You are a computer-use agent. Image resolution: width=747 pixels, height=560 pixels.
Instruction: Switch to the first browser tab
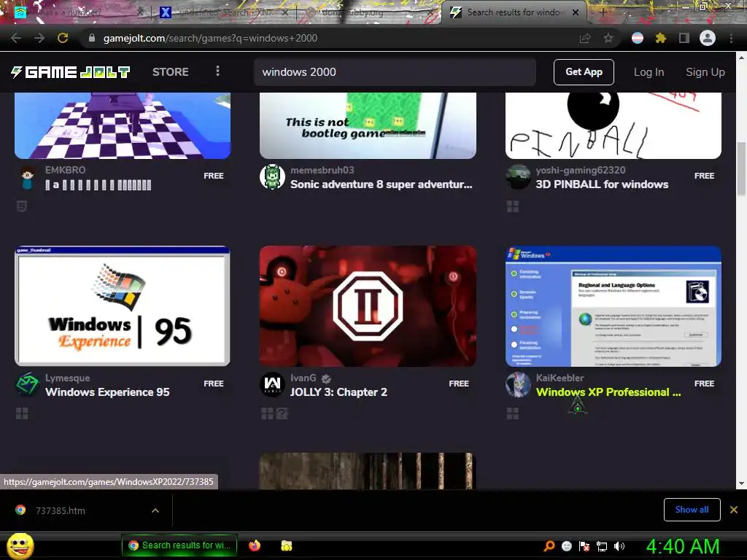pyautogui.click(x=79, y=12)
